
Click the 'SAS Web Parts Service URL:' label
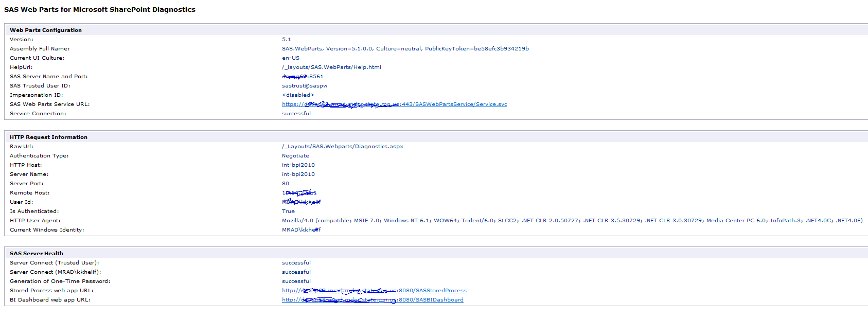click(49, 104)
